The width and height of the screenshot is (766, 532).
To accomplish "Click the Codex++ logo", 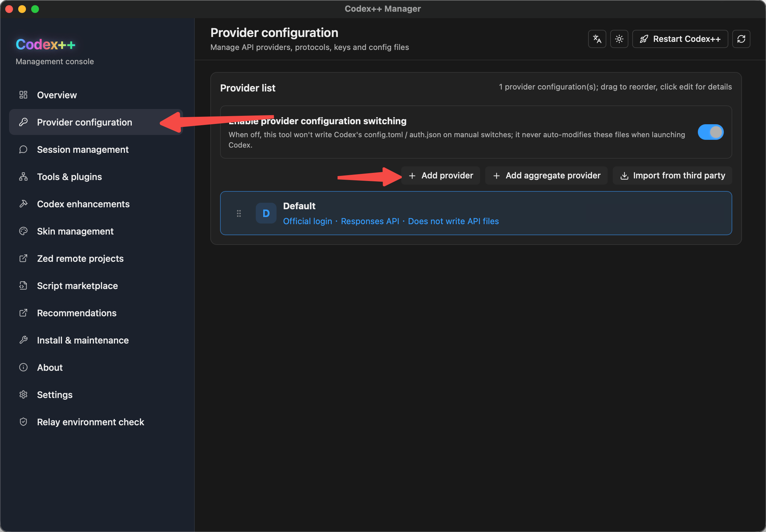I will 46,44.
